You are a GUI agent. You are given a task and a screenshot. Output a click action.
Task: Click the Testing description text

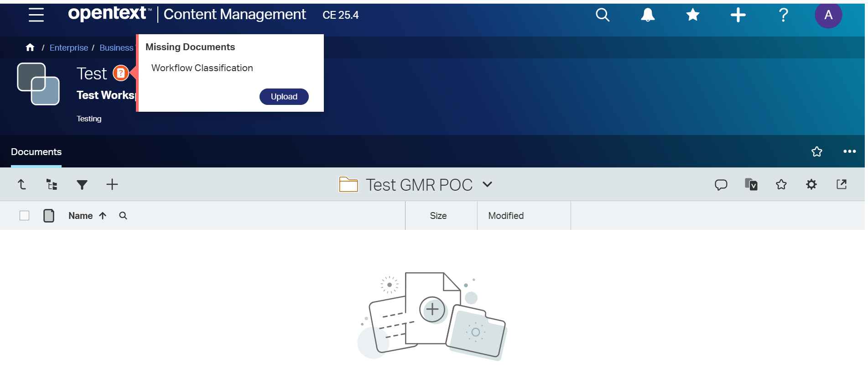tap(89, 119)
